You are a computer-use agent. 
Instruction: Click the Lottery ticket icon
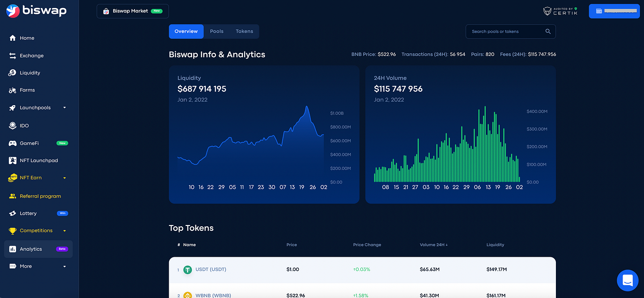point(13,213)
